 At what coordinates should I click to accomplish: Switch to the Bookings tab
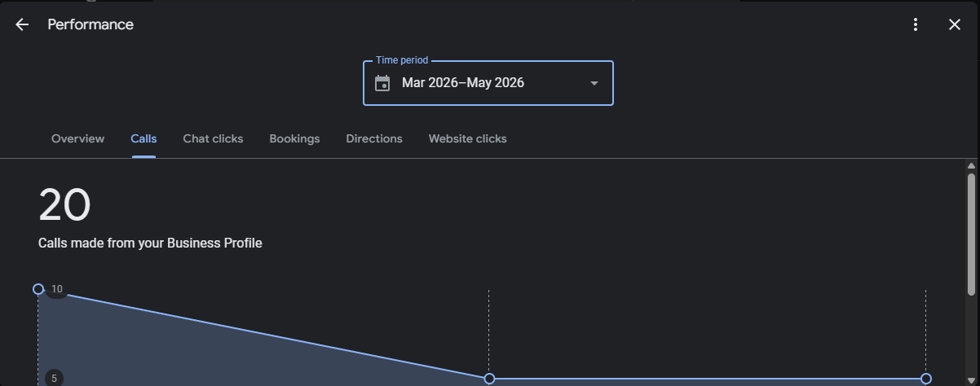click(x=294, y=138)
